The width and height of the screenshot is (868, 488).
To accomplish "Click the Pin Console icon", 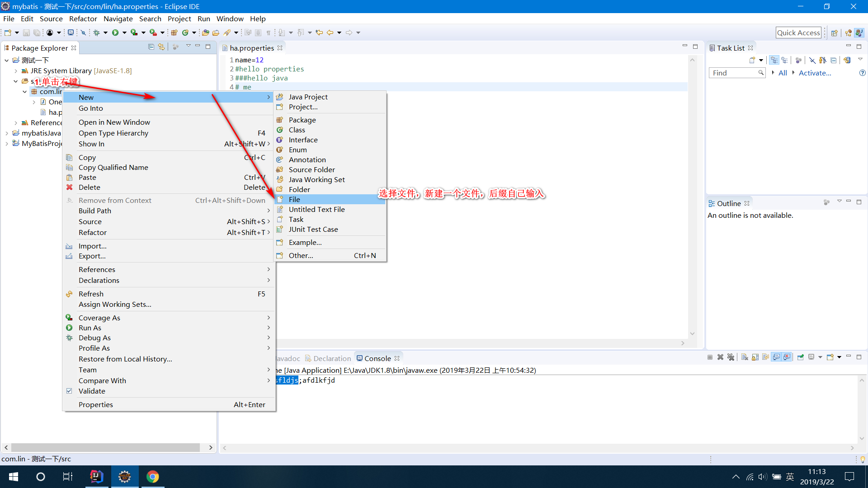I will coord(800,357).
